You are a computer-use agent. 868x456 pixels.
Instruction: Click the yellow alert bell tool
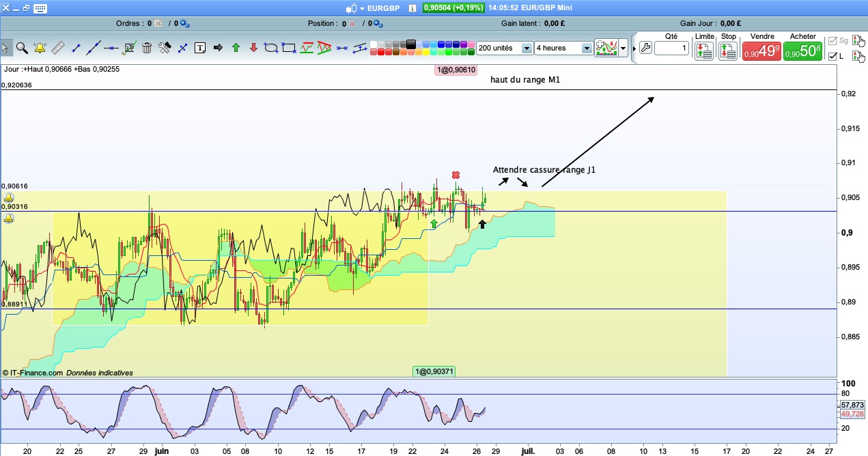click(x=40, y=48)
